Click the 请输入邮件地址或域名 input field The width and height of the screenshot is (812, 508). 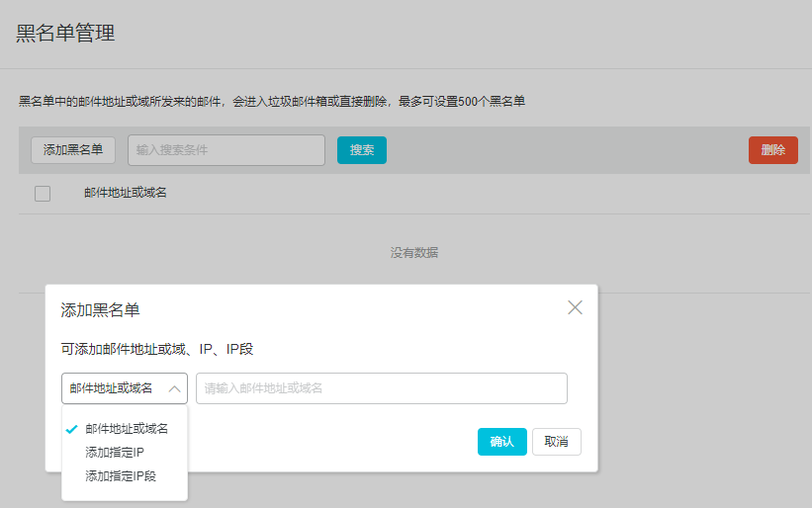coord(381,388)
